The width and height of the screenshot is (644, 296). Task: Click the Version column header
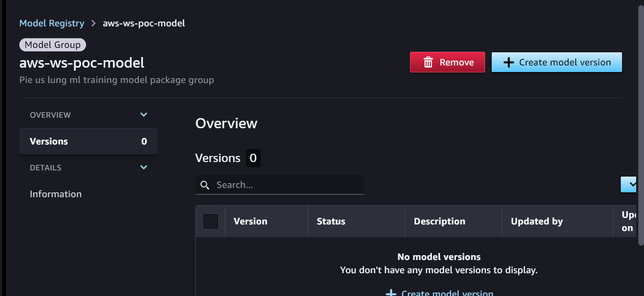click(250, 221)
